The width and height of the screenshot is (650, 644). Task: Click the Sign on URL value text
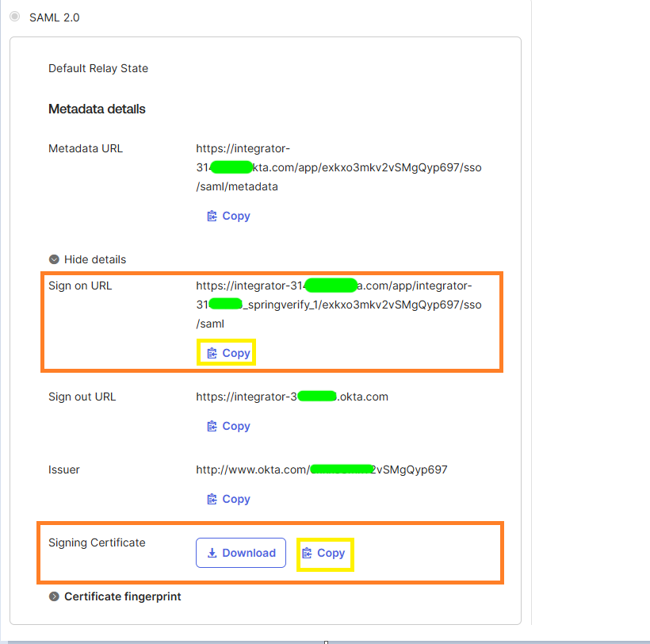coord(338,305)
